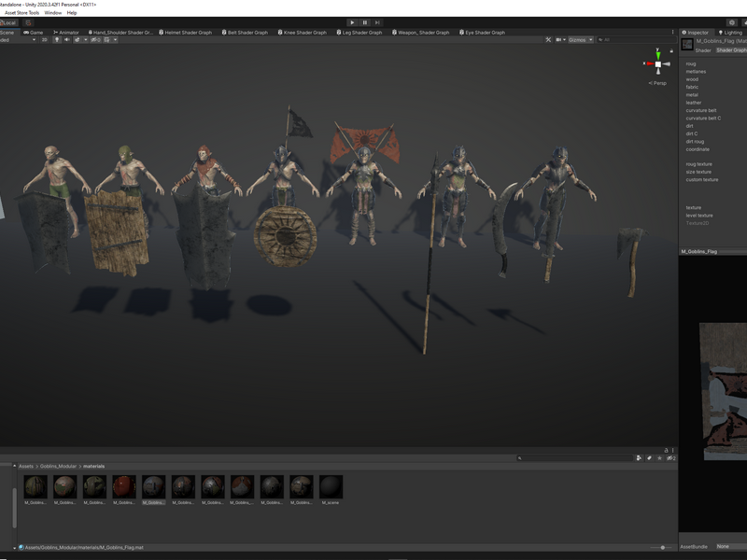This screenshot has height=560, width=747.
Task: Toggle 2D view mode in Scene
Action: pyautogui.click(x=44, y=40)
